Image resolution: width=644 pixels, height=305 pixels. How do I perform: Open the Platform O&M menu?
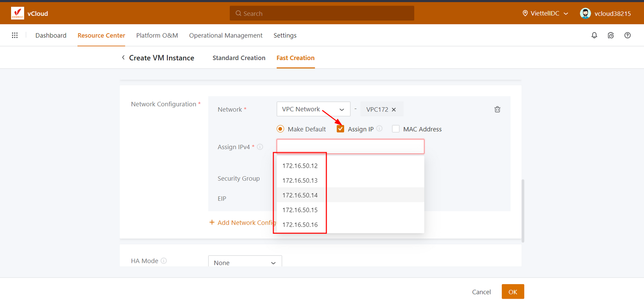pyautogui.click(x=157, y=36)
